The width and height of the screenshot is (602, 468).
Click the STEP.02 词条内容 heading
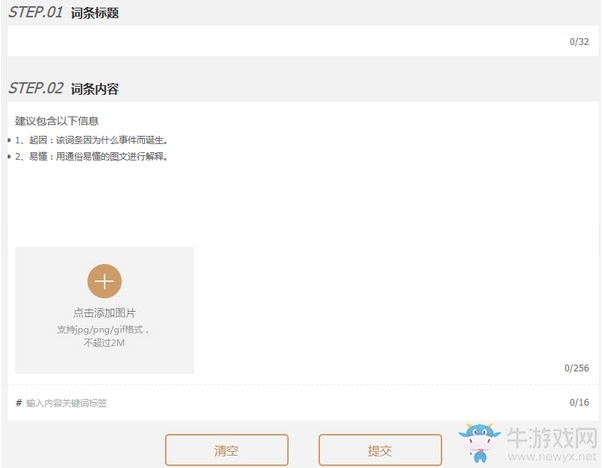[x=64, y=88]
